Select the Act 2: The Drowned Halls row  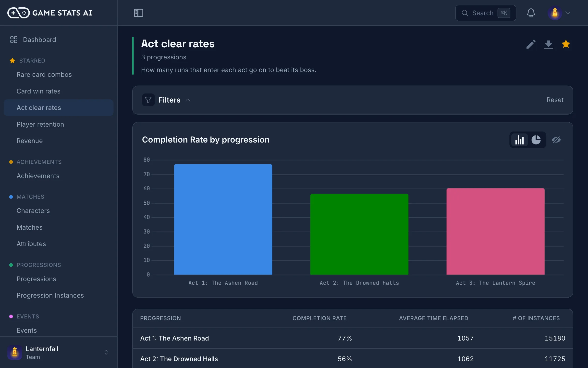(353, 359)
